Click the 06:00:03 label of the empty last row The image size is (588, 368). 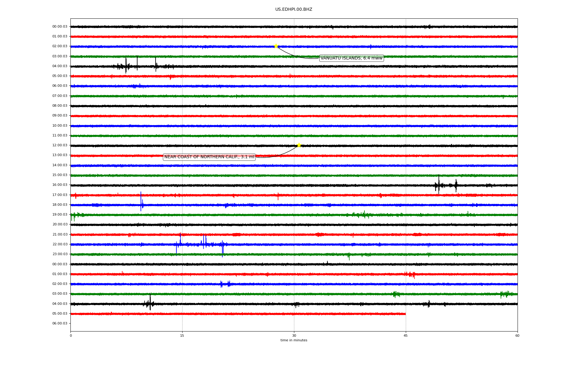tap(60, 324)
